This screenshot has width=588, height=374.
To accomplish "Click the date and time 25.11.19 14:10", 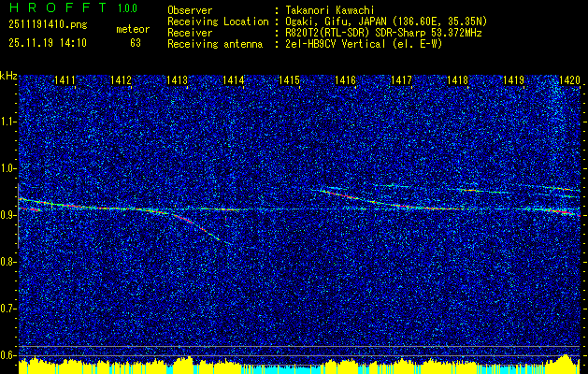I will pyautogui.click(x=48, y=43).
